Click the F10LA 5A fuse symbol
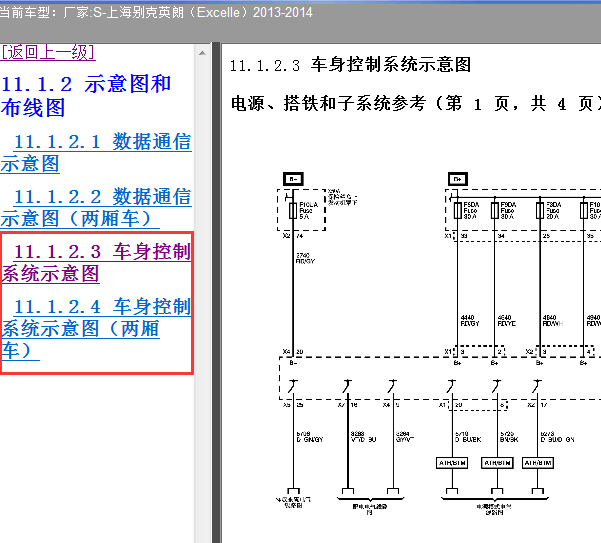The width and height of the screenshot is (601, 543). pyautogui.click(x=293, y=211)
